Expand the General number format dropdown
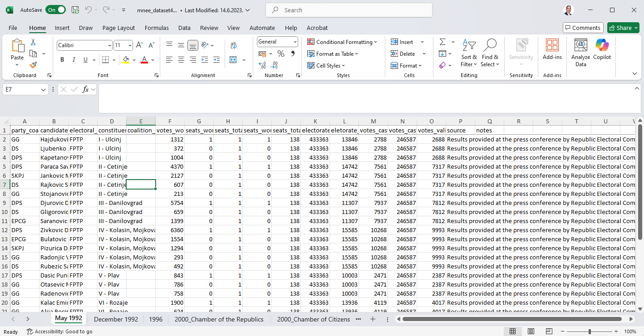 (x=295, y=42)
